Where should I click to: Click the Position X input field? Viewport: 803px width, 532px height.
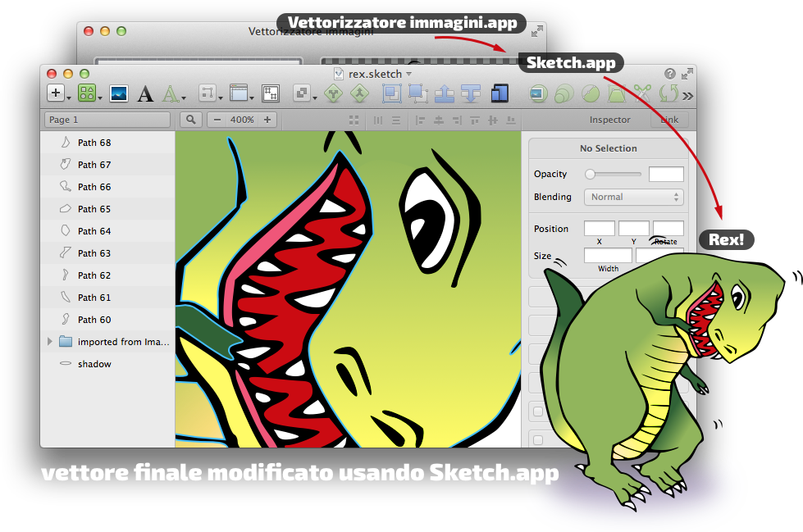pos(599,229)
